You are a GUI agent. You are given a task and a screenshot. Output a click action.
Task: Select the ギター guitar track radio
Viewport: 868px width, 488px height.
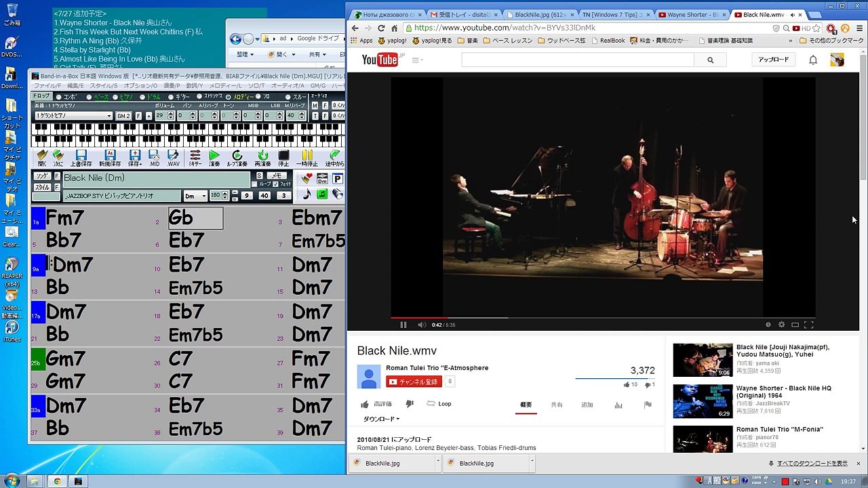(170, 97)
